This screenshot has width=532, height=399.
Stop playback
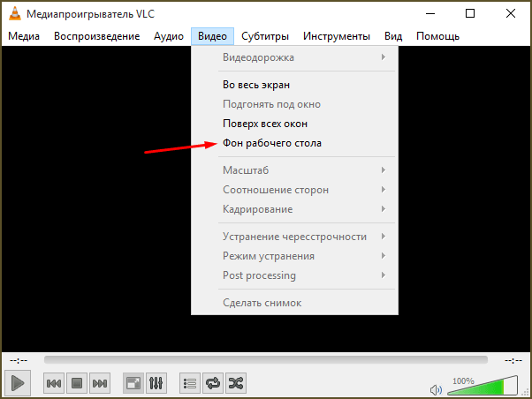click(x=77, y=383)
